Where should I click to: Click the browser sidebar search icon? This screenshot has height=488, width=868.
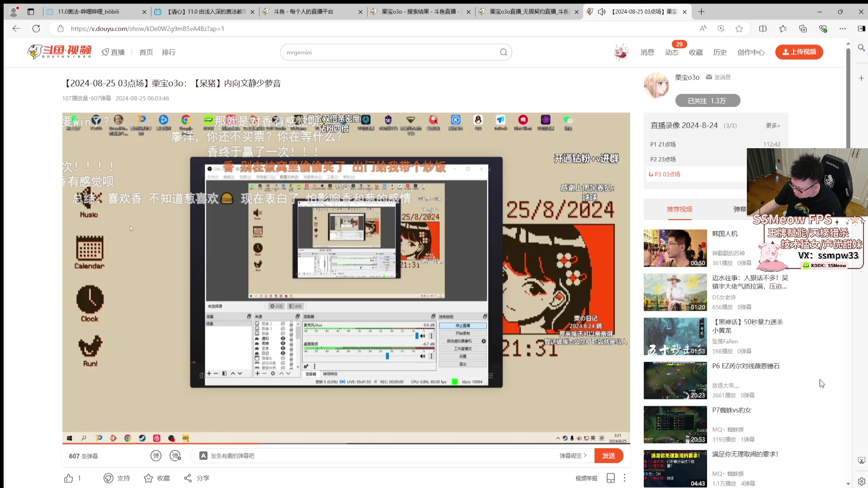click(x=861, y=47)
